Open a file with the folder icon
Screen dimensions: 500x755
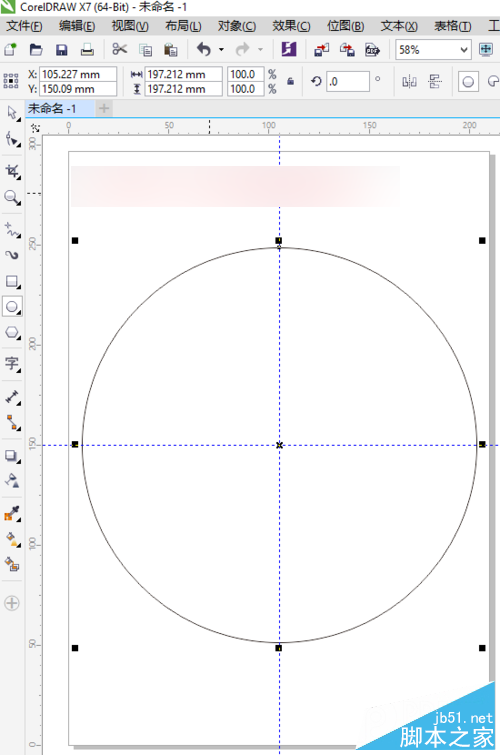[x=36, y=50]
